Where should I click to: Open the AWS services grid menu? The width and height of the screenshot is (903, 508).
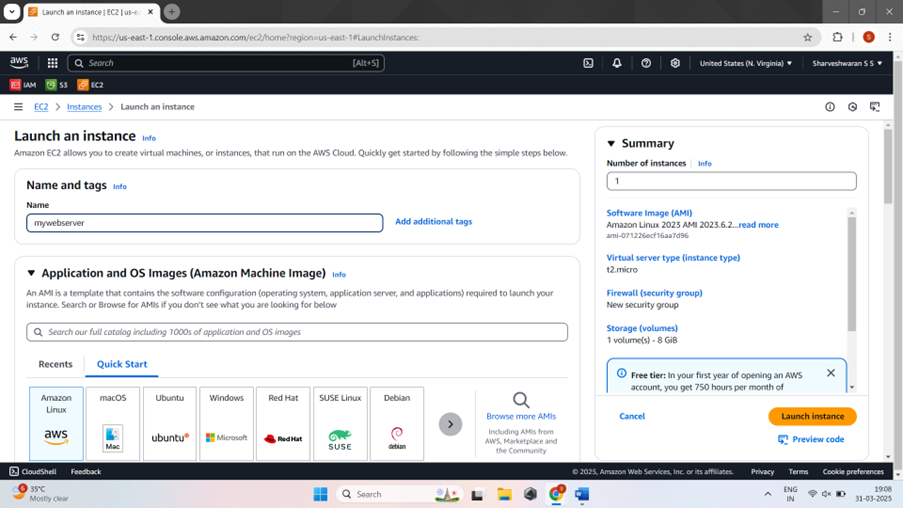[52, 63]
